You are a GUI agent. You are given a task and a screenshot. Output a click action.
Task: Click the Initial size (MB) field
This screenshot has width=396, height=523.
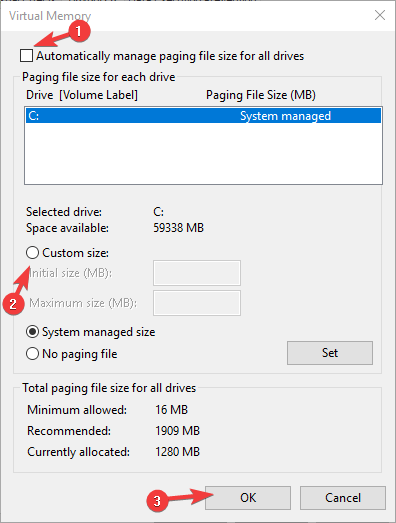coord(197,273)
